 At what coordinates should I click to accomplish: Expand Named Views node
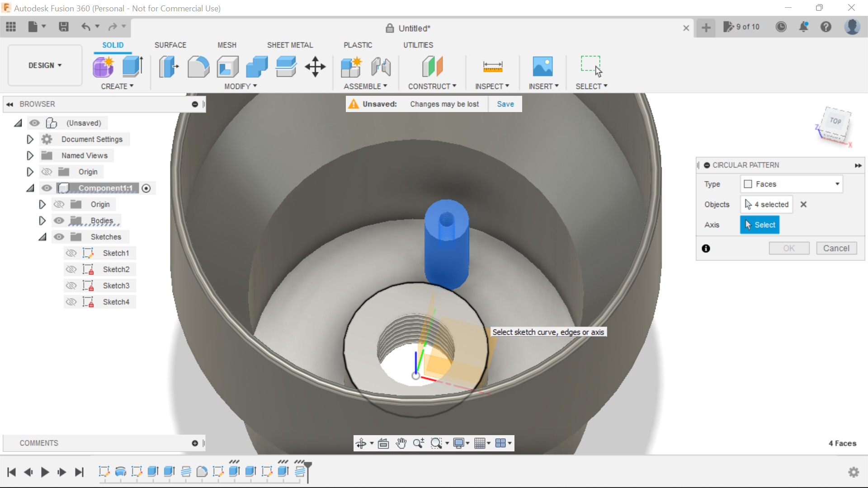30,155
